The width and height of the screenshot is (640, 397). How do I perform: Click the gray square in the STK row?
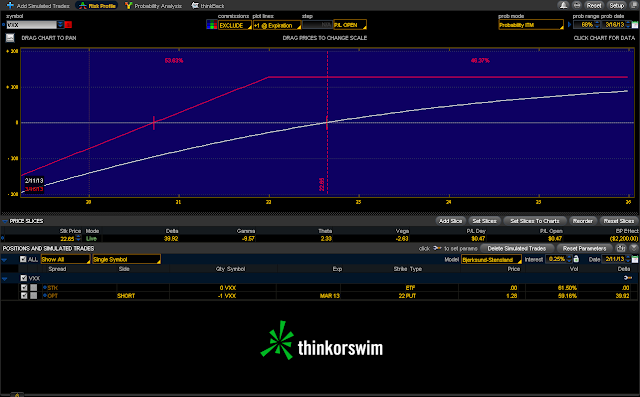33,288
